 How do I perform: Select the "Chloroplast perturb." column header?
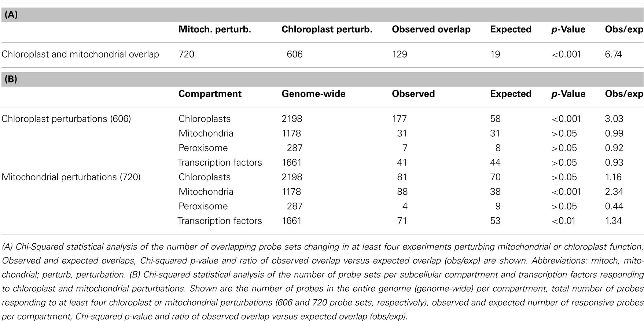coord(327,30)
